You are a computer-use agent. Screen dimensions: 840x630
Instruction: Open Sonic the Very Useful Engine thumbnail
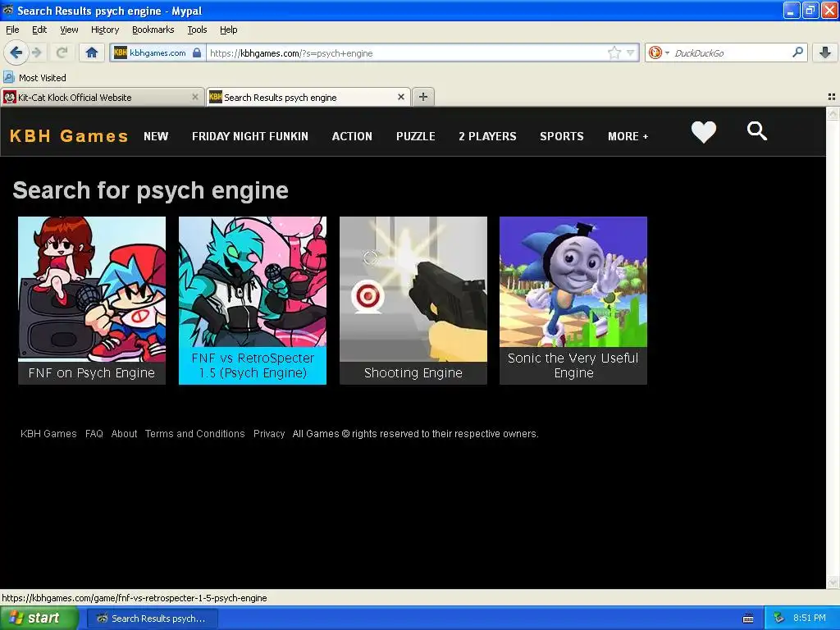pos(573,300)
